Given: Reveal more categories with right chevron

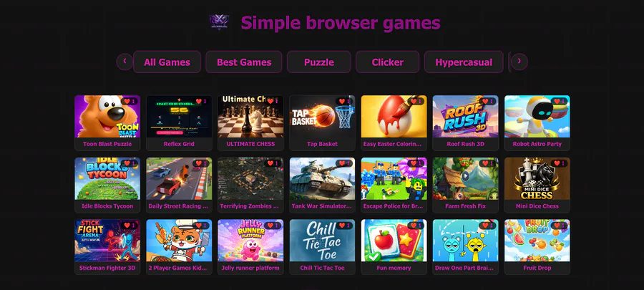Looking at the screenshot, I should (x=519, y=62).
